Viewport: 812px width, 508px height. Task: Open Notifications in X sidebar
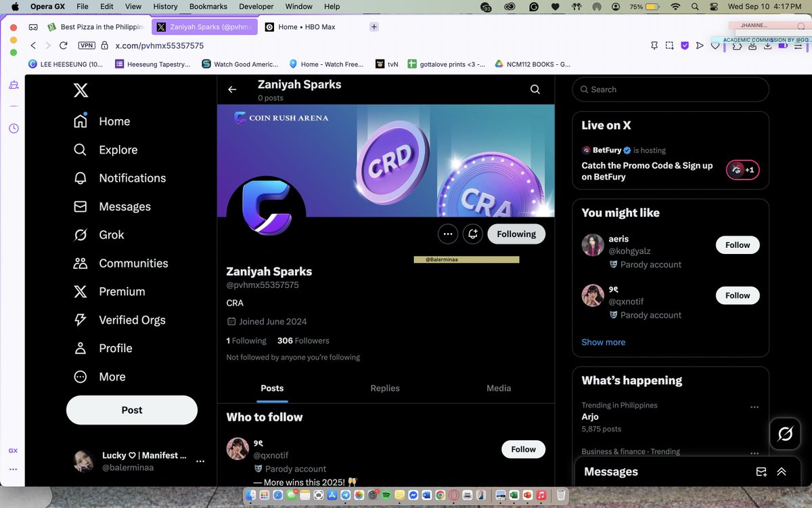pyautogui.click(x=119, y=178)
